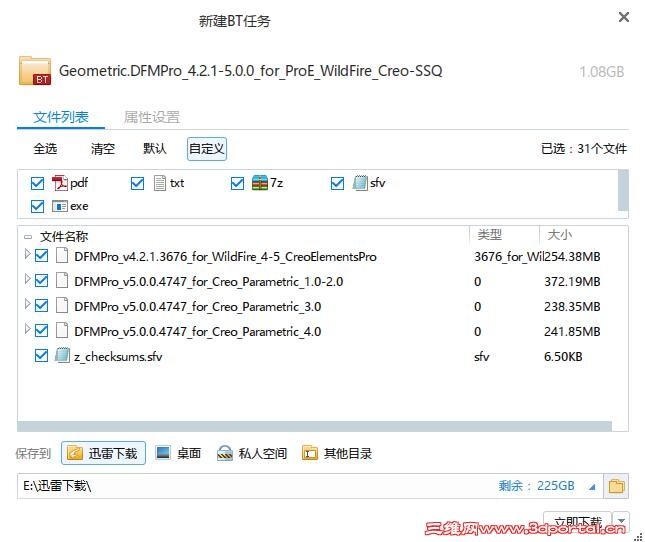Click the E:\迅雷下载\ save path field
Viewport: 645px width, 542px height.
click(310, 486)
